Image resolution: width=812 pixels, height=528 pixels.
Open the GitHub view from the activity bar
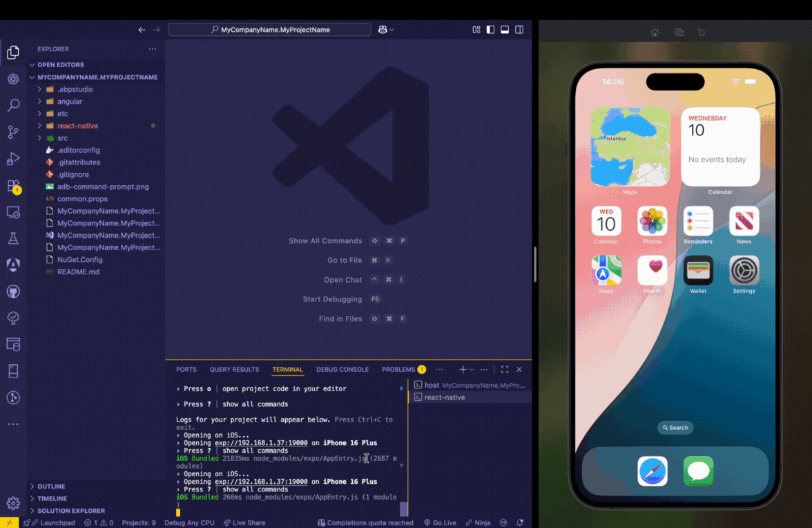point(13,291)
